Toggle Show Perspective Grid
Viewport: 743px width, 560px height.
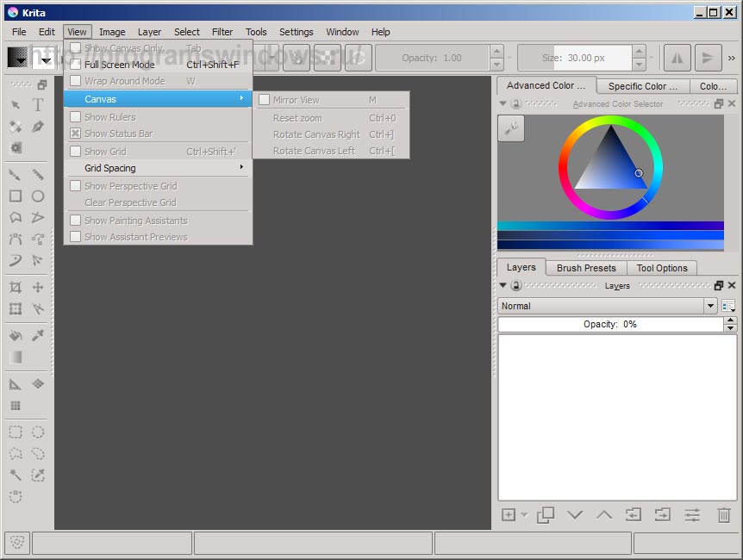click(x=159, y=186)
